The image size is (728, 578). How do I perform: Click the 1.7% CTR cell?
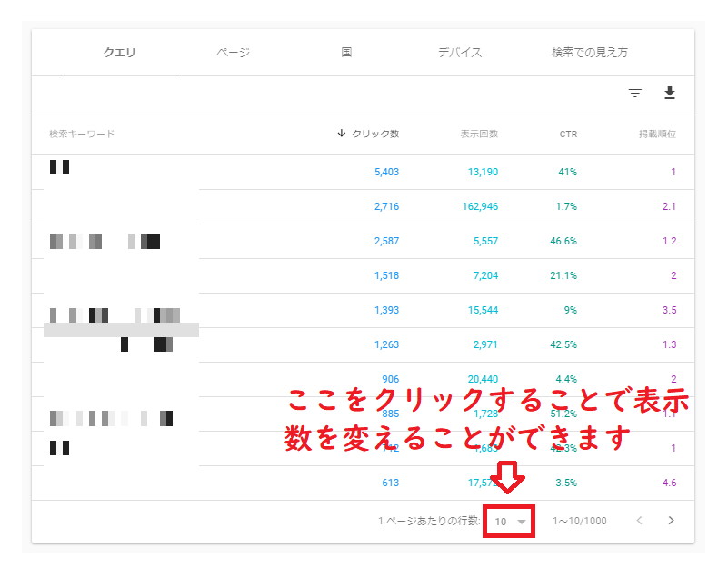coord(566,206)
